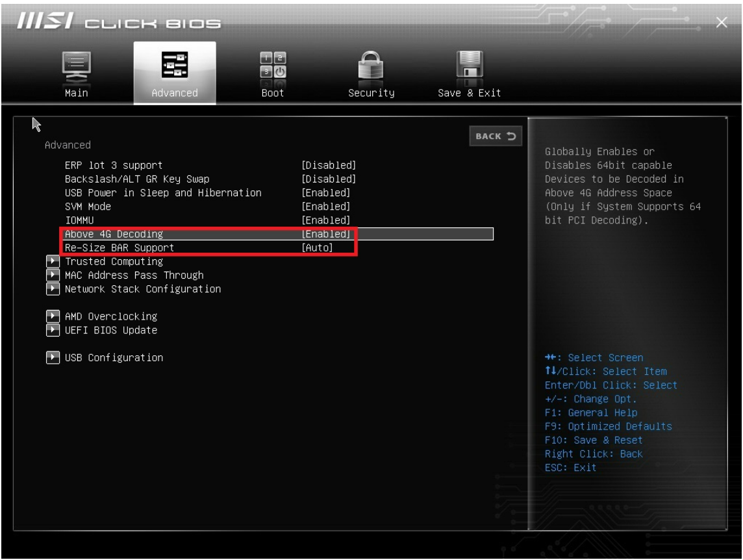743x560 pixels.
Task: Change Re-Size BAR Support [Auto] value
Action: click(317, 248)
